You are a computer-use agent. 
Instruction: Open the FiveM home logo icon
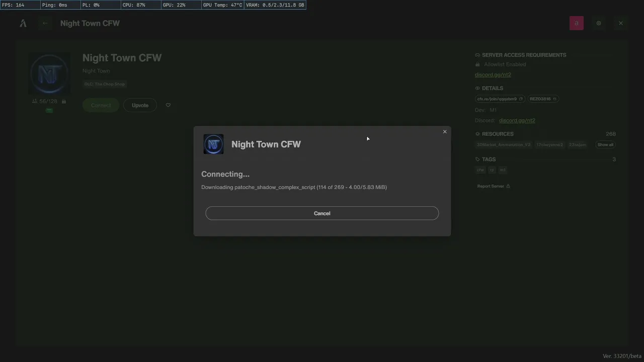click(23, 23)
